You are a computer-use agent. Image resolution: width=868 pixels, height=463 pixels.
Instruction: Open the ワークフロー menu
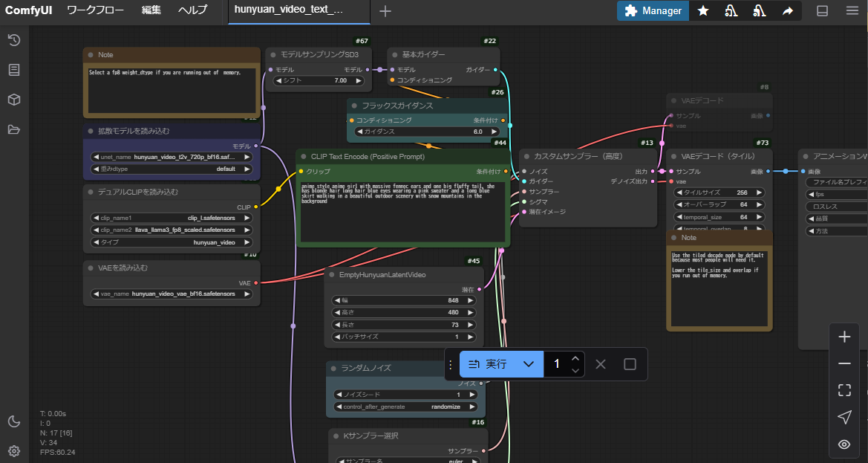pos(95,10)
